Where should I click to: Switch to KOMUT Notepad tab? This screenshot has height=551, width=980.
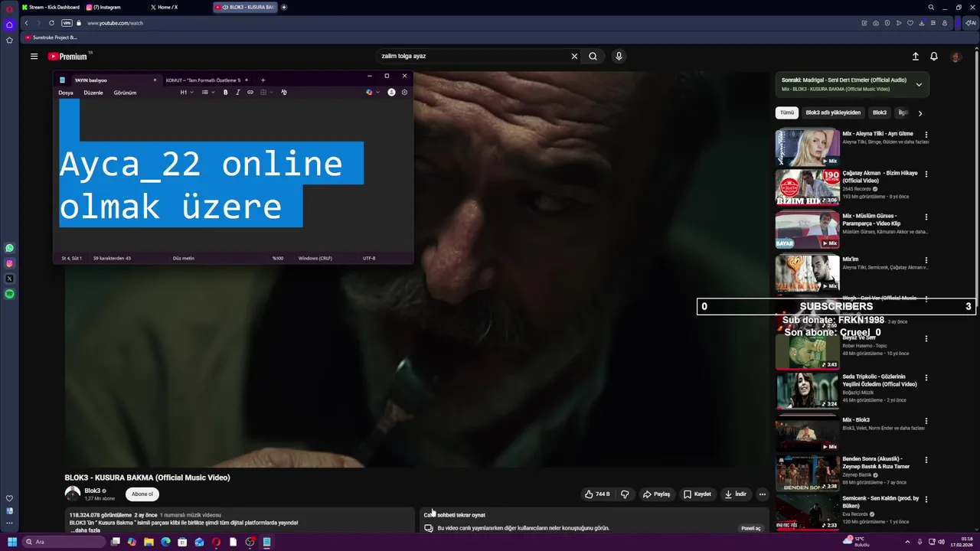pyautogui.click(x=205, y=80)
